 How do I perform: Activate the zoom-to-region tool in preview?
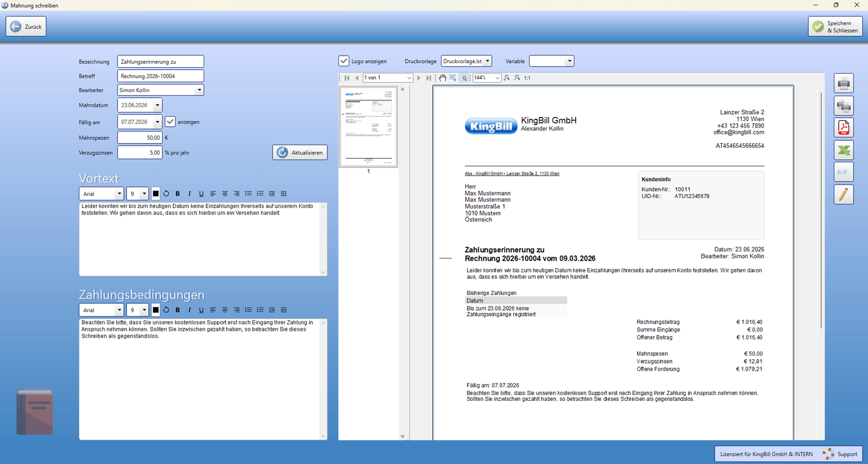click(464, 78)
